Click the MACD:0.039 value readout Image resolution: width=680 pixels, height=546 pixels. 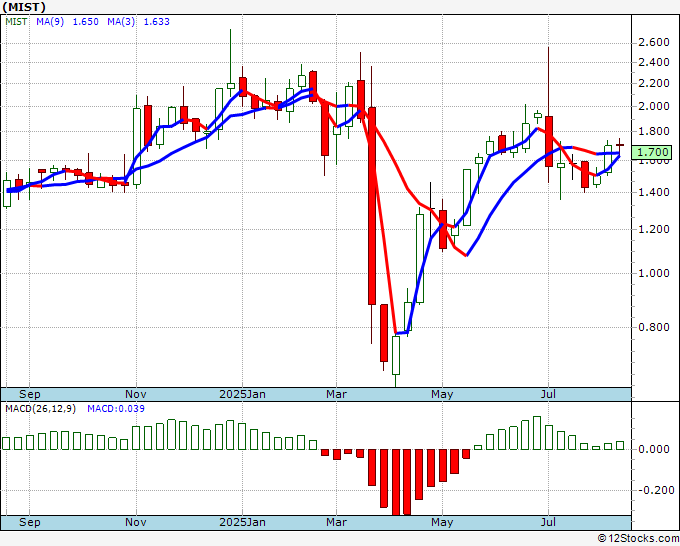pos(116,409)
